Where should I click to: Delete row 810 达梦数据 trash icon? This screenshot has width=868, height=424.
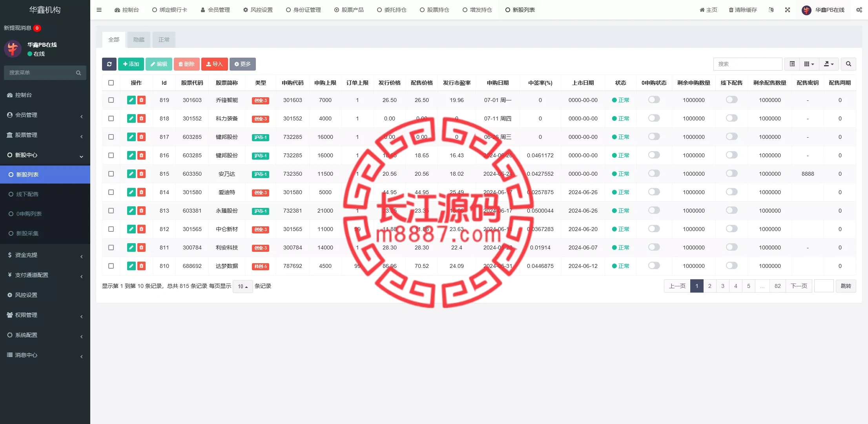(x=142, y=266)
